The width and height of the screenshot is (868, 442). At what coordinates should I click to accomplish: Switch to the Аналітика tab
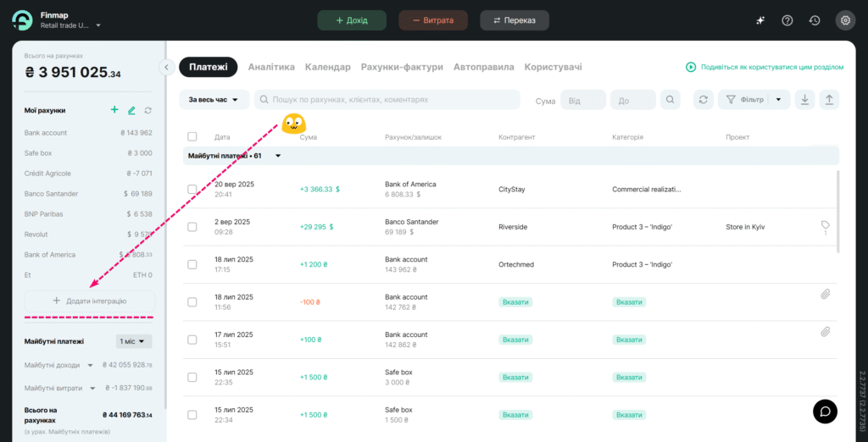pyautogui.click(x=271, y=67)
